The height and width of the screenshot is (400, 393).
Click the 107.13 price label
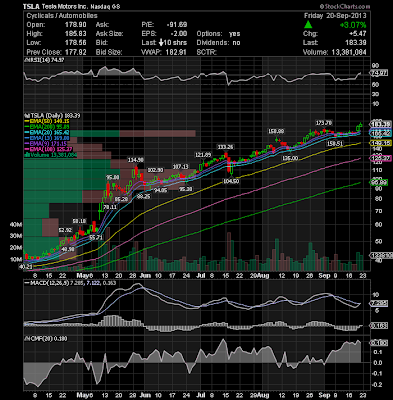pos(181,167)
